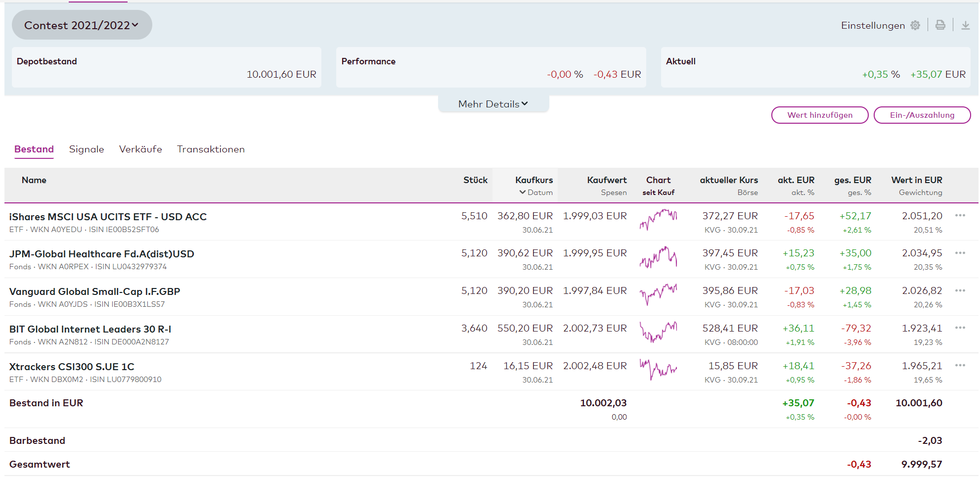This screenshot has width=980, height=480.
Task: Open the Transaktionen tab
Action: (x=211, y=149)
